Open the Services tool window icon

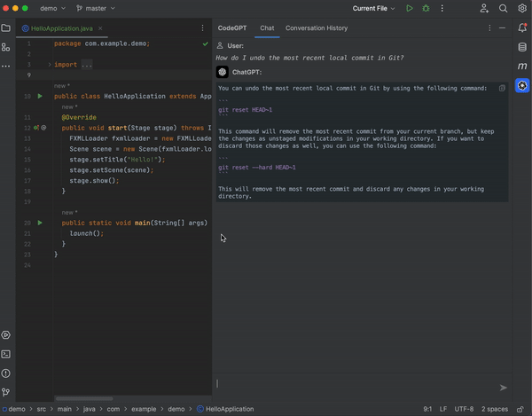coord(6,335)
